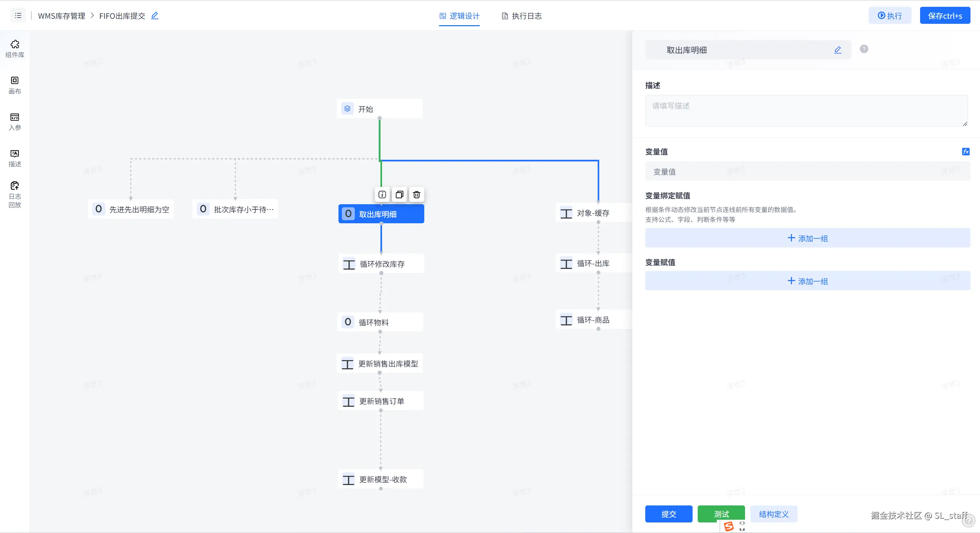Open the 组件库 component library panel
980x533 pixels.
(15, 49)
